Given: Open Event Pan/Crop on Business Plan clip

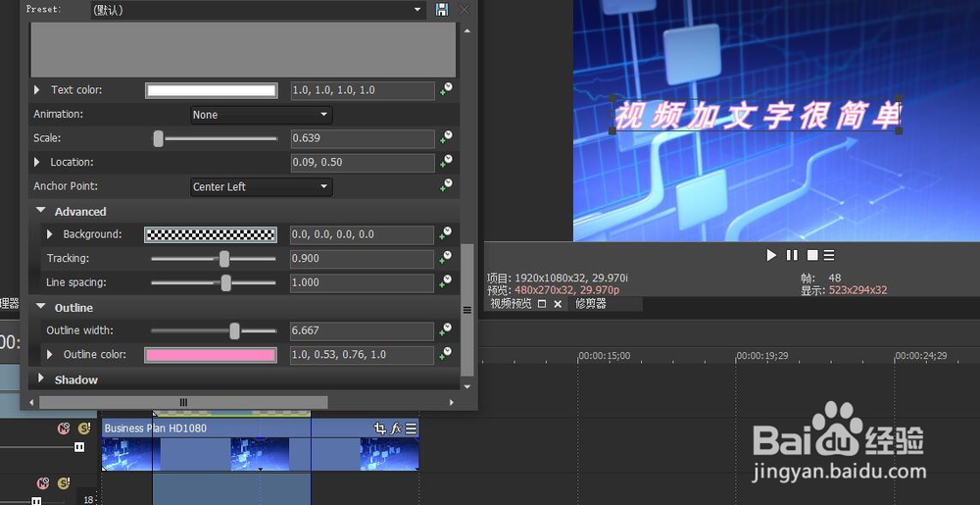Looking at the screenshot, I should [379, 429].
